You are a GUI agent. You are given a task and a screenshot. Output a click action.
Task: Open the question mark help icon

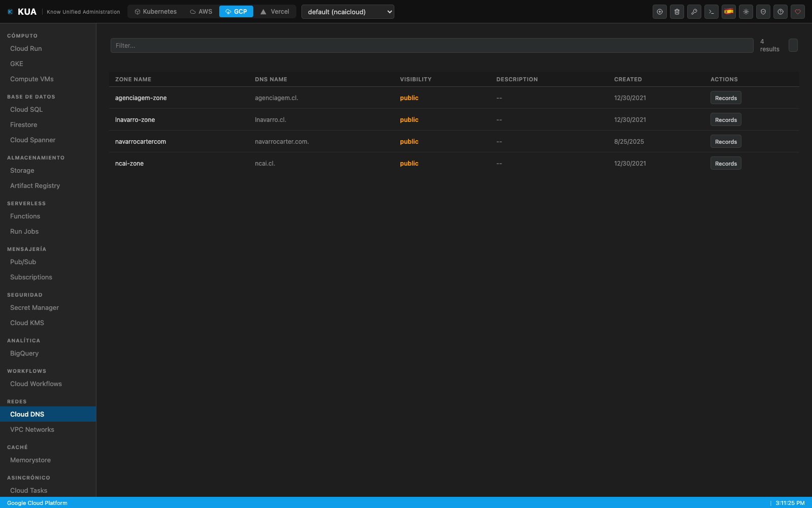click(x=781, y=12)
